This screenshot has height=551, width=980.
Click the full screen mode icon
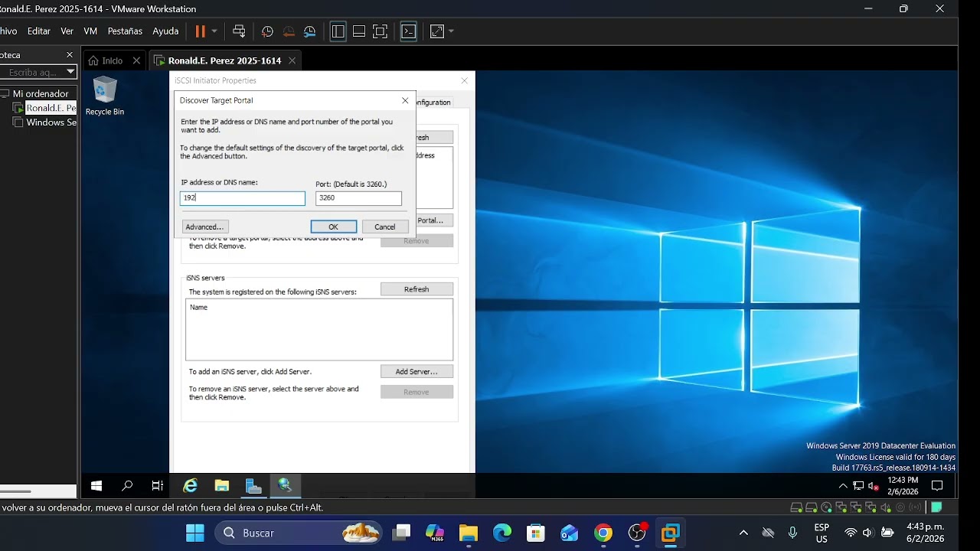[x=380, y=31]
